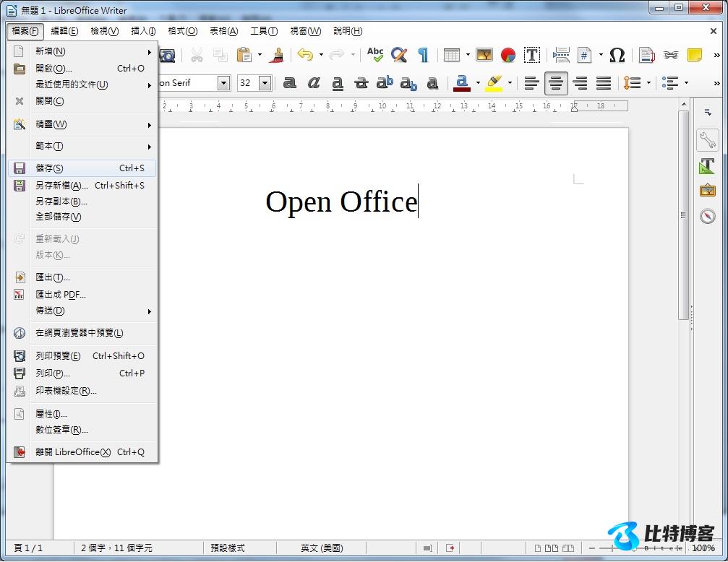Insert special character Omega icon
Viewport: 728px width, 562px height.
[x=617, y=55]
